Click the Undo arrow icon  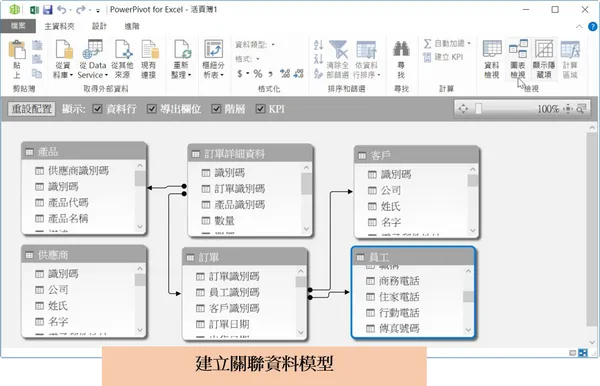[x=61, y=10]
